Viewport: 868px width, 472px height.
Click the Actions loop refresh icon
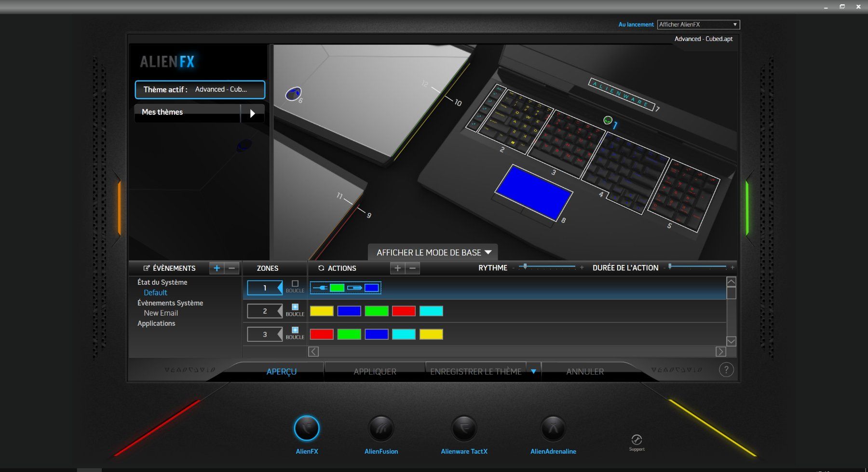pyautogui.click(x=321, y=268)
